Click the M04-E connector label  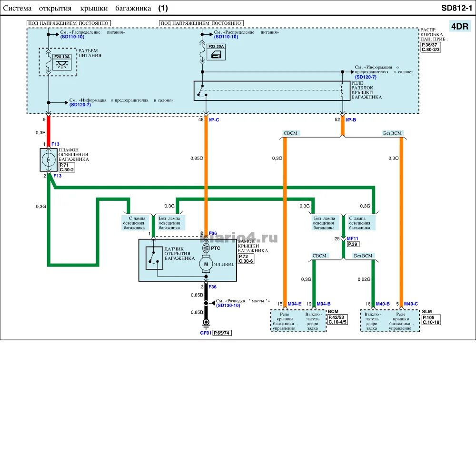(295, 304)
